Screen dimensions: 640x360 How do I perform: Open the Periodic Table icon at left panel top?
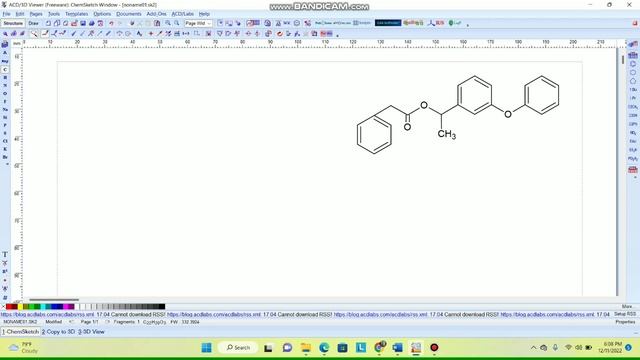tap(5, 44)
